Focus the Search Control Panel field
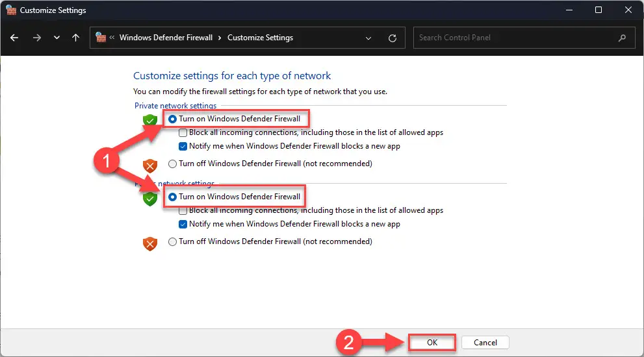 (524, 38)
